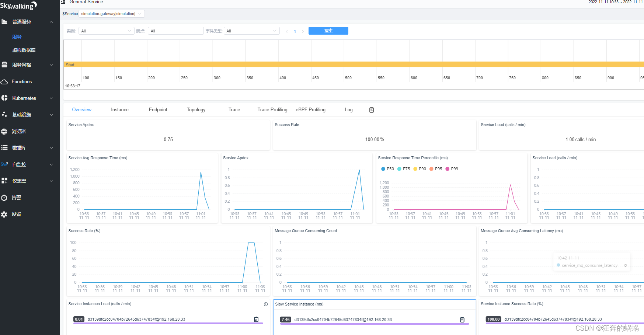This screenshot has width=644, height=335.
Task: Switch to the eBPF Profiling tab
Action: coord(311,110)
